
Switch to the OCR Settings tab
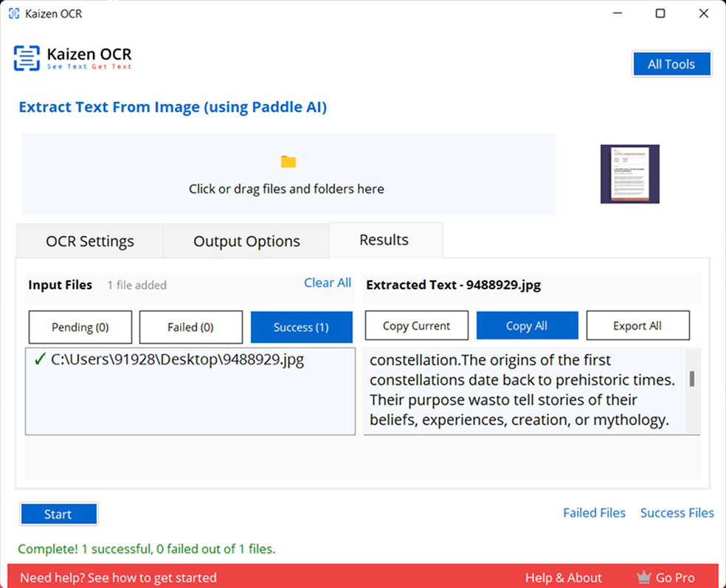tap(90, 241)
